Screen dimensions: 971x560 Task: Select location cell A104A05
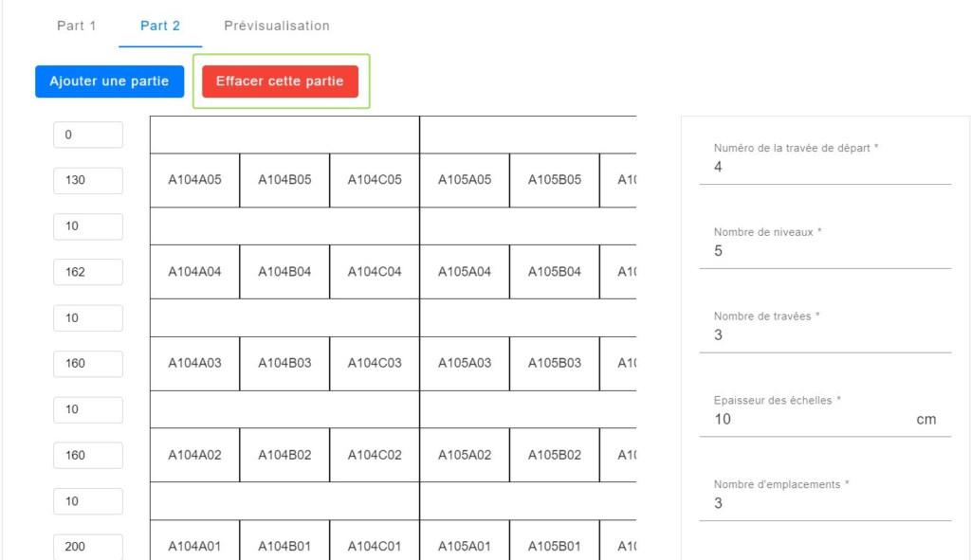click(x=194, y=180)
